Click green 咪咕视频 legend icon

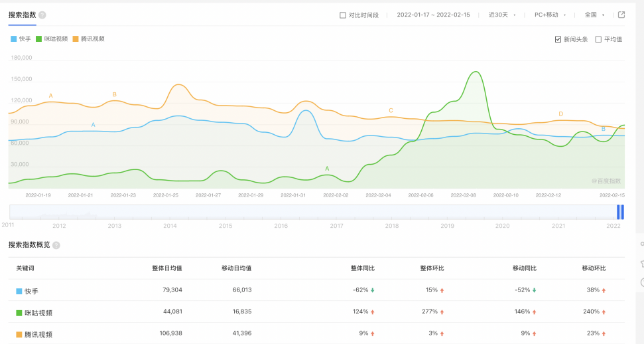[39, 39]
